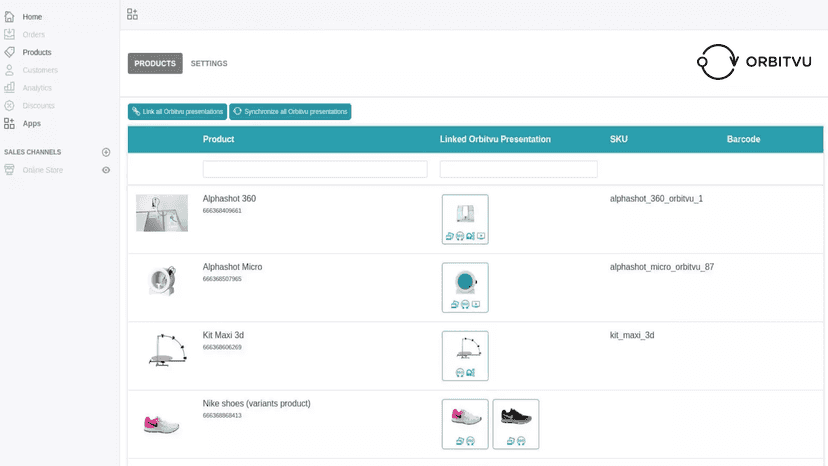Open Products in the sidebar
Image resolution: width=828 pixels, height=466 pixels.
(36, 52)
